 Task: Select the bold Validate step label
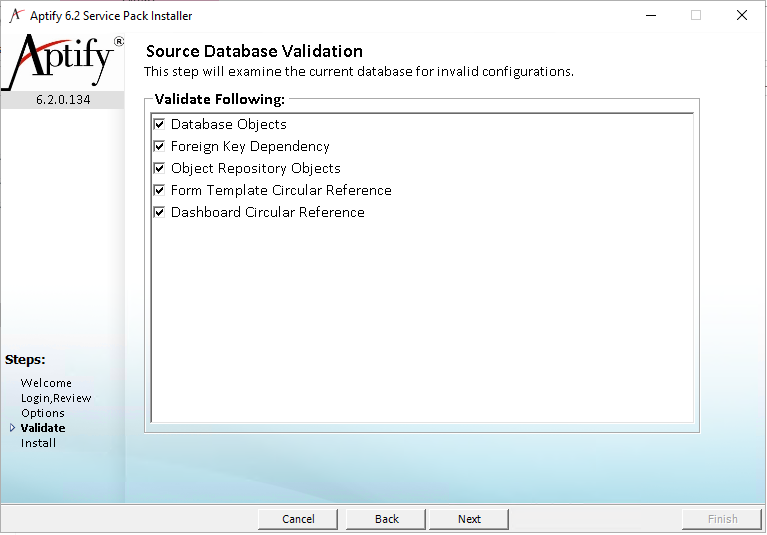coord(43,428)
